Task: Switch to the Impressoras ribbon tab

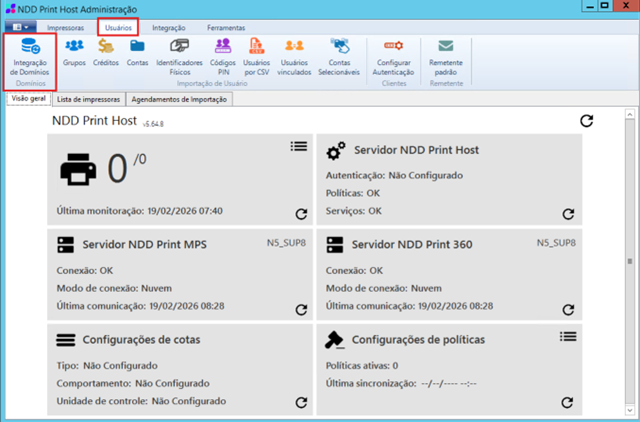Action: (x=65, y=27)
